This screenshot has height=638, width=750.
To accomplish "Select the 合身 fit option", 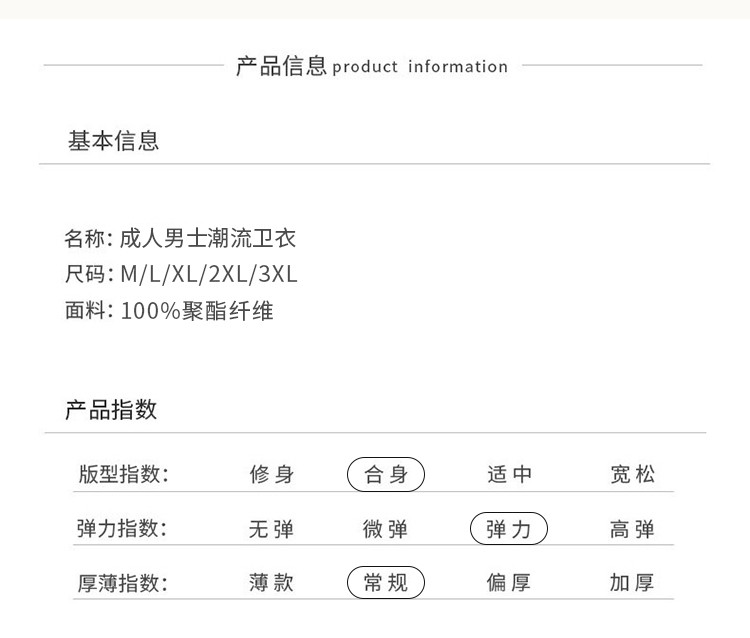I will 386,475.
